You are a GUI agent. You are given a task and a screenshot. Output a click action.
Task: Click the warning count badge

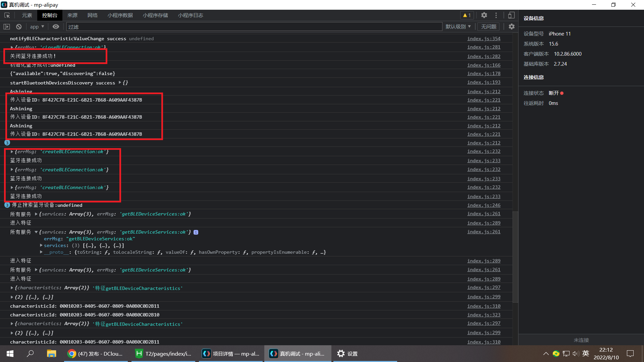coord(467,15)
